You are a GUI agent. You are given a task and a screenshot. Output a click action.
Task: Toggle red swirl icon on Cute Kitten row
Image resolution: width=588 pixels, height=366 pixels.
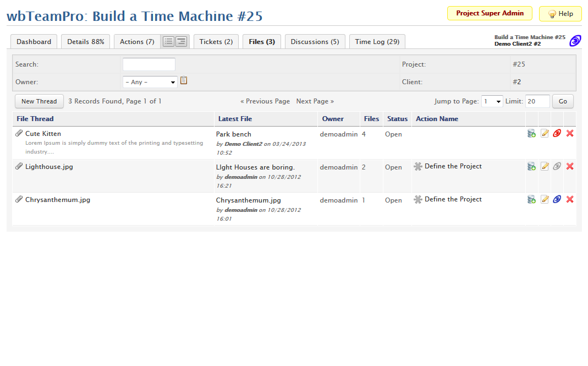[x=557, y=134]
